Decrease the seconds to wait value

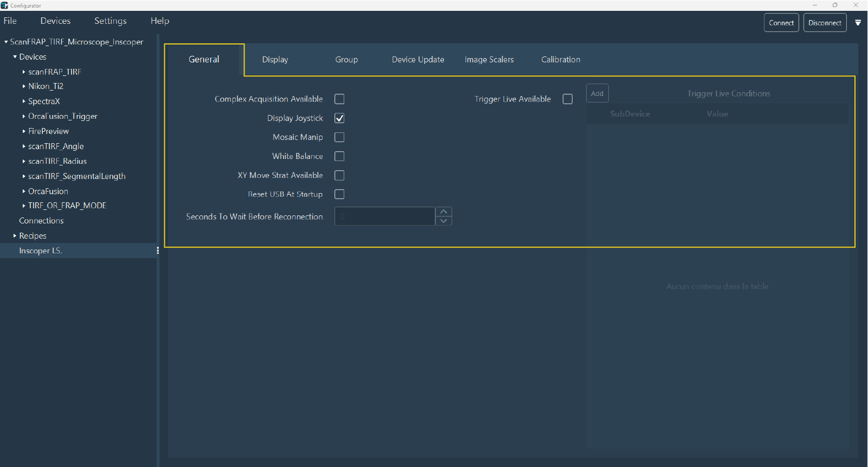[443, 221]
